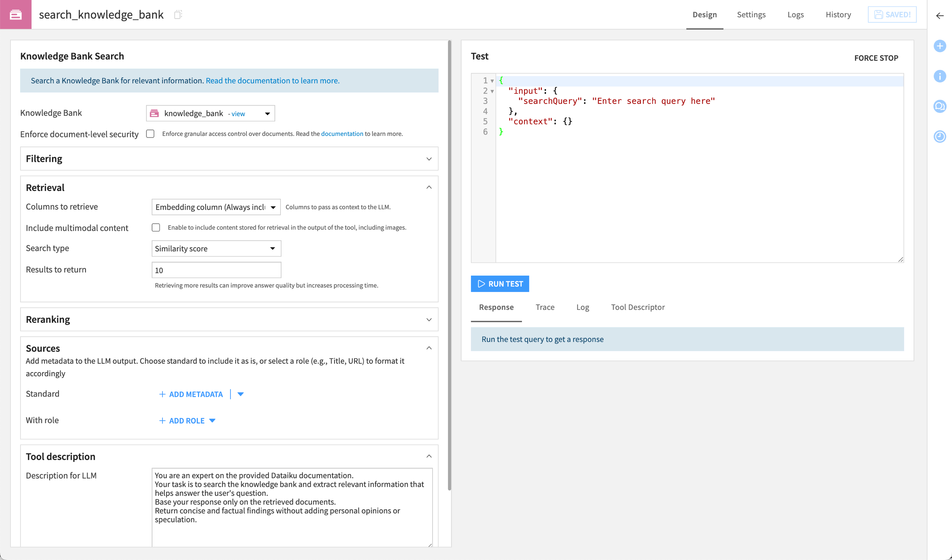Click the plus icon in right sidebar
Viewport: 952px width, 560px height.
coord(940,47)
